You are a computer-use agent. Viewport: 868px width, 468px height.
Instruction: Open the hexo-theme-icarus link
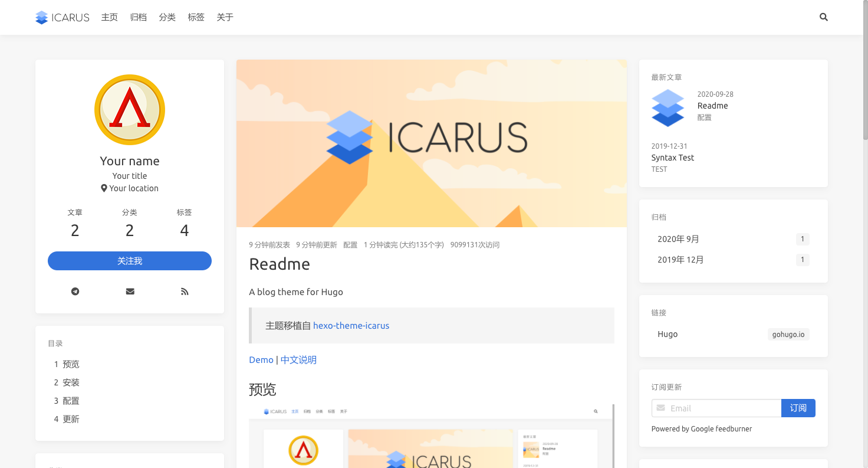351,326
